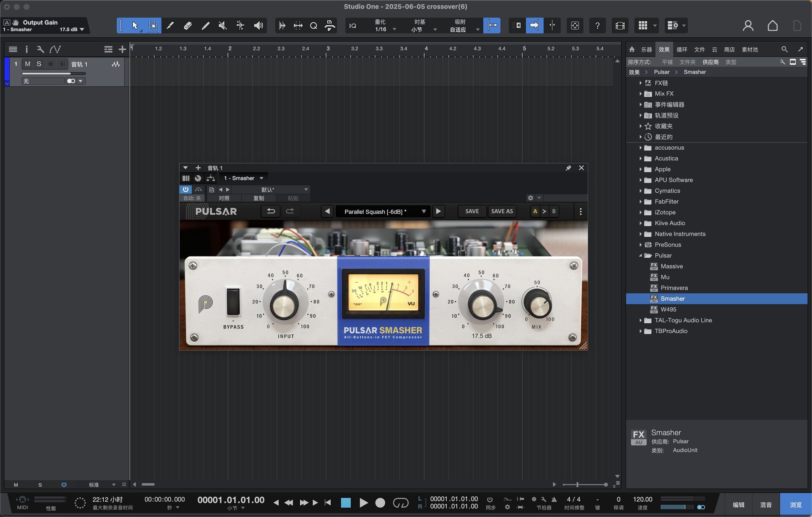Open the wrench options in track list
The width and height of the screenshot is (812, 517).
click(40, 49)
